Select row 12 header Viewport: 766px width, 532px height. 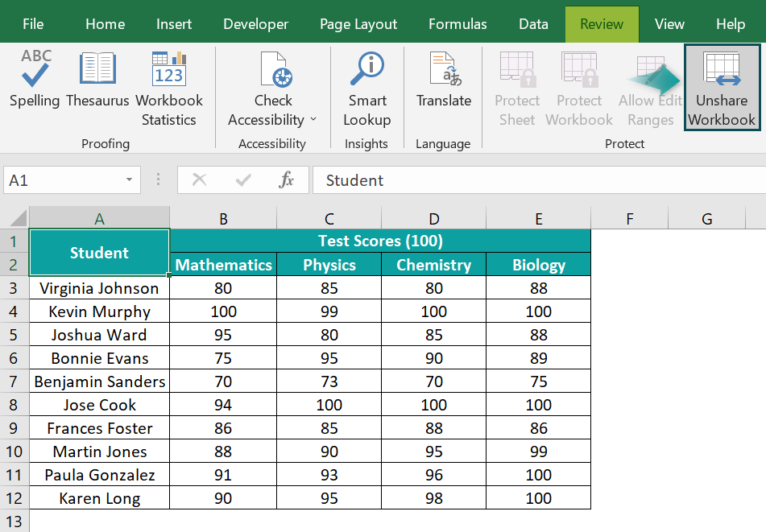[14, 498]
